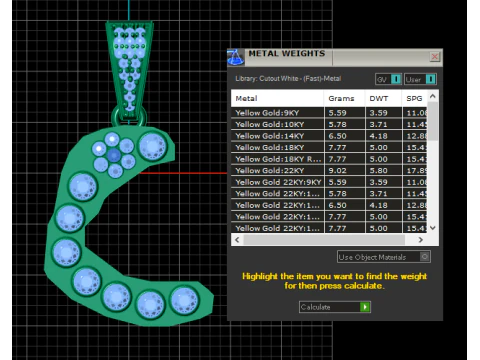480x360 pixels.
Task: Toggle Use Object Materials option
Action: [x=384, y=257]
